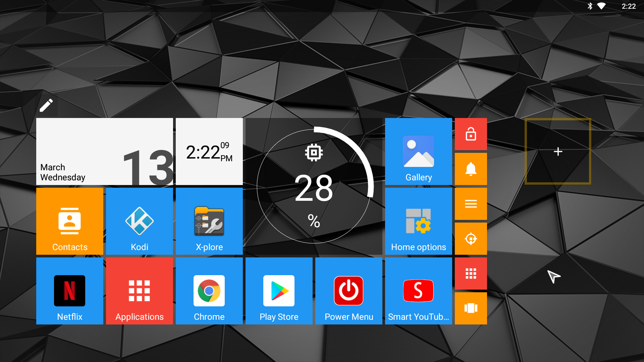Launch Chrome browser
This screenshot has height=362, width=644.
click(209, 291)
